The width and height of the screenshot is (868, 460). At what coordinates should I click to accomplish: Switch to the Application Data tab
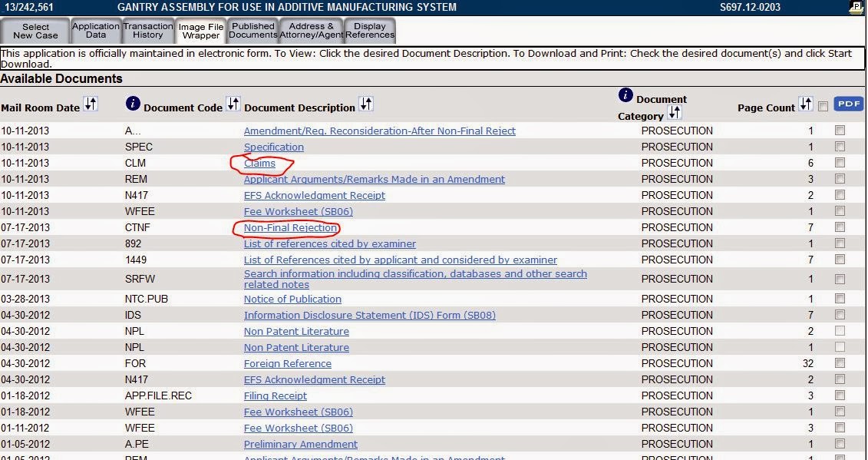point(96,31)
